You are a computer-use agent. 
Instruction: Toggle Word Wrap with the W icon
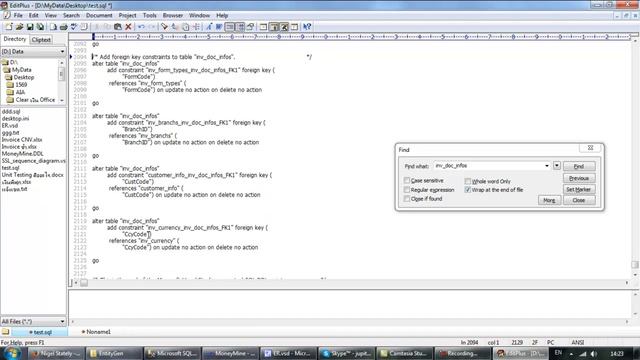219,27
